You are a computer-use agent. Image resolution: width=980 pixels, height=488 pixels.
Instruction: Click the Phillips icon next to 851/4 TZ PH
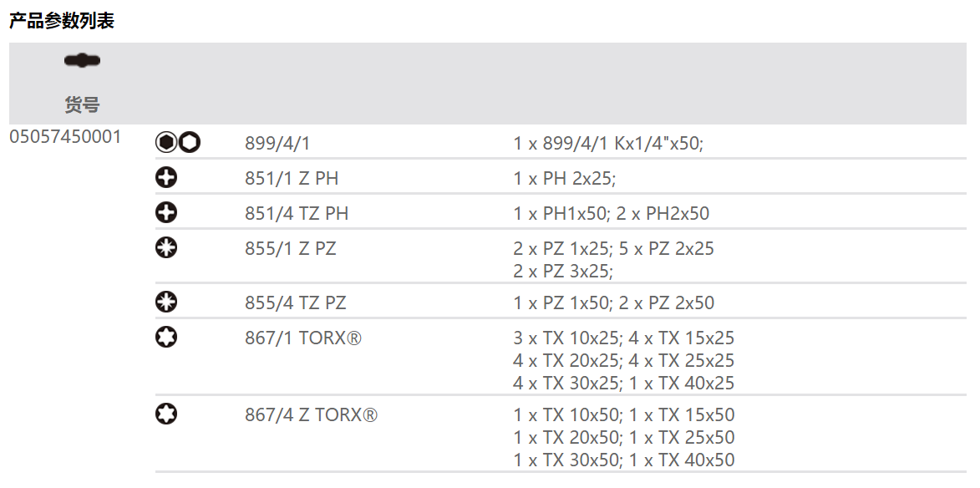tap(167, 213)
